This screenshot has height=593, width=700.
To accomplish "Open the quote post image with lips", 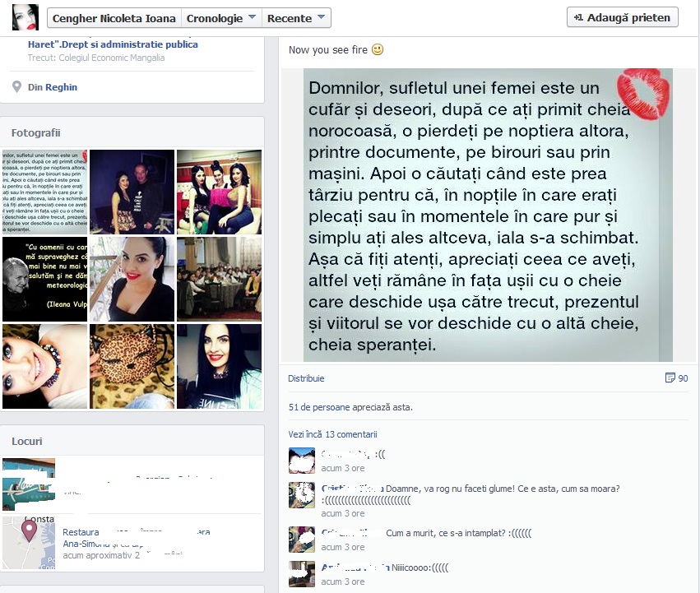I will (x=487, y=214).
